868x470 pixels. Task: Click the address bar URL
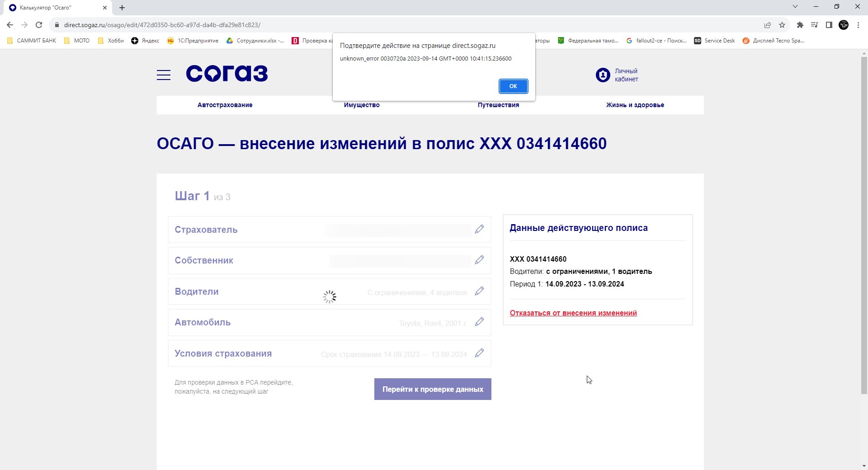pyautogui.click(x=162, y=25)
